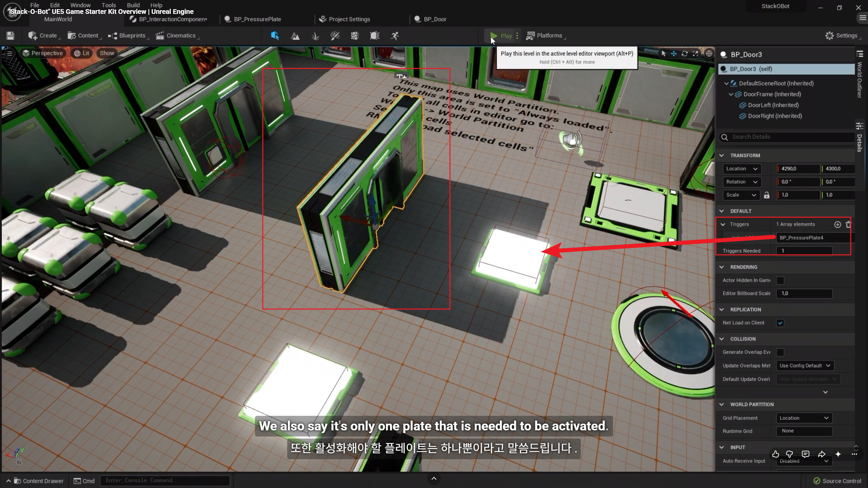The width and height of the screenshot is (868, 488).
Task: Save the current level with the disk icon
Action: pos(10,36)
